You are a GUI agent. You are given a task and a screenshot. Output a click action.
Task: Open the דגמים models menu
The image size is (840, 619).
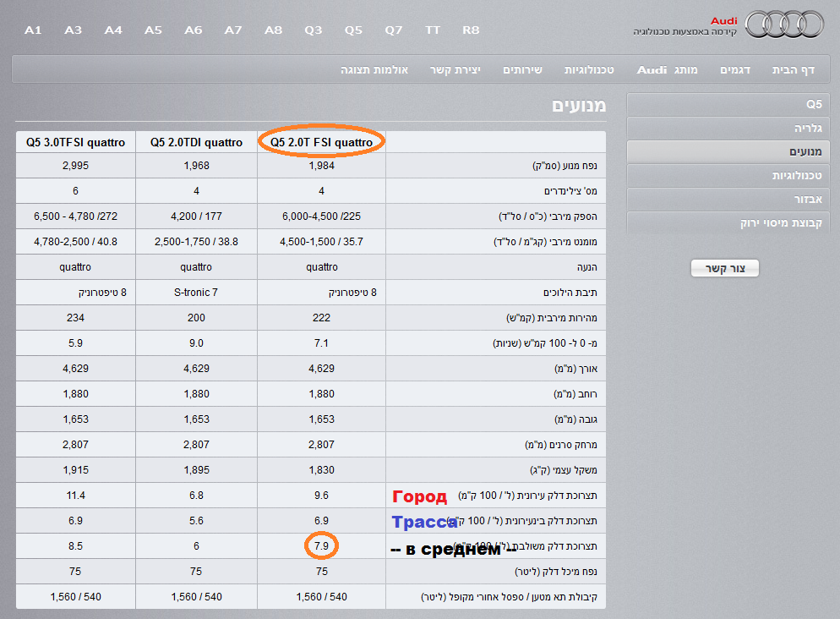(735, 69)
